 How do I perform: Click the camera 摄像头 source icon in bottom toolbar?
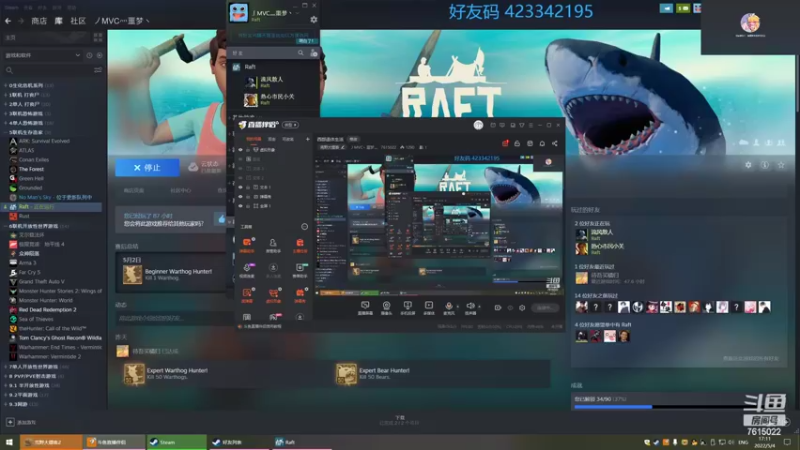click(x=386, y=307)
